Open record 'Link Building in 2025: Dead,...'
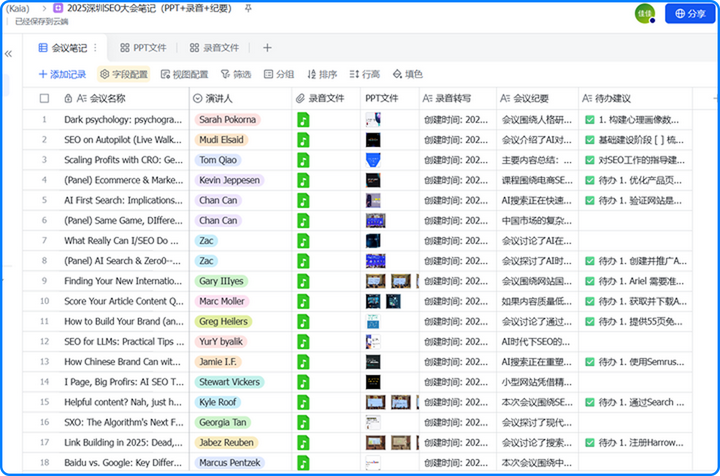The image size is (720, 476). pos(123,443)
